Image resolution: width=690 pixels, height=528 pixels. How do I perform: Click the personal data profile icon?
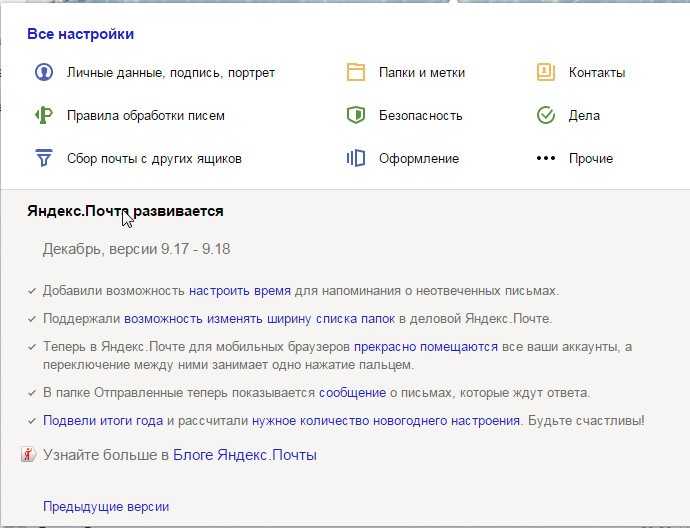point(44,72)
